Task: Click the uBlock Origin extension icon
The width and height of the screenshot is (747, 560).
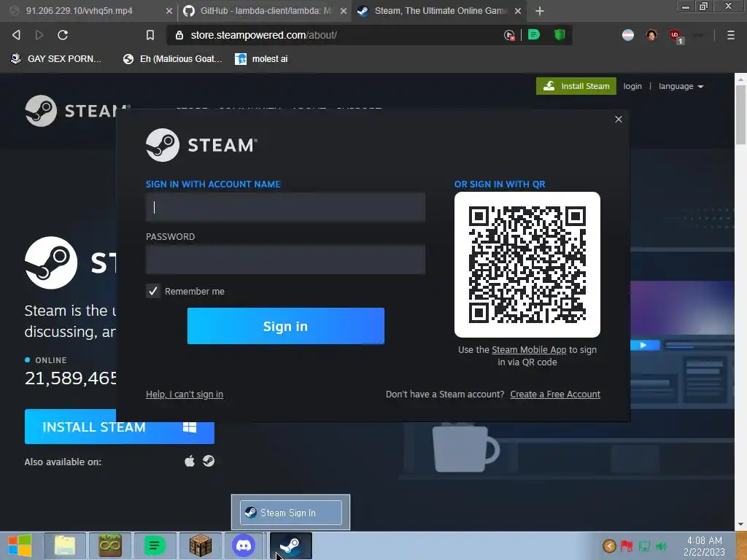Action: click(x=675, y=35)
